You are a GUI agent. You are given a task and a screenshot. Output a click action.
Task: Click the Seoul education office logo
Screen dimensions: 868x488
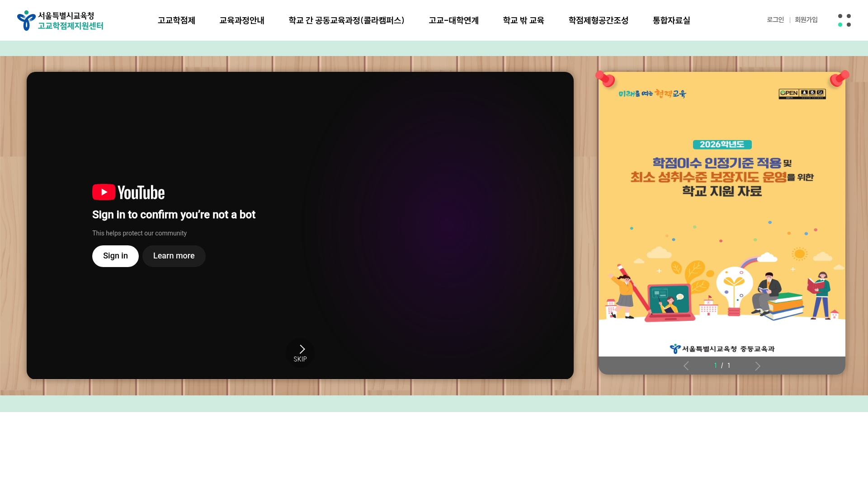coord(60,20)
